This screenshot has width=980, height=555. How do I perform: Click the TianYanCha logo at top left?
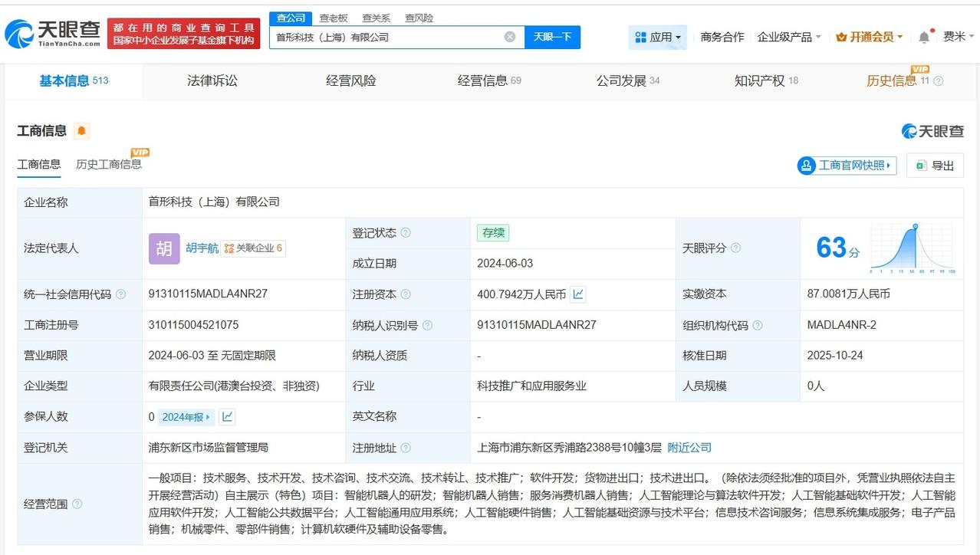tap(52, 33)
